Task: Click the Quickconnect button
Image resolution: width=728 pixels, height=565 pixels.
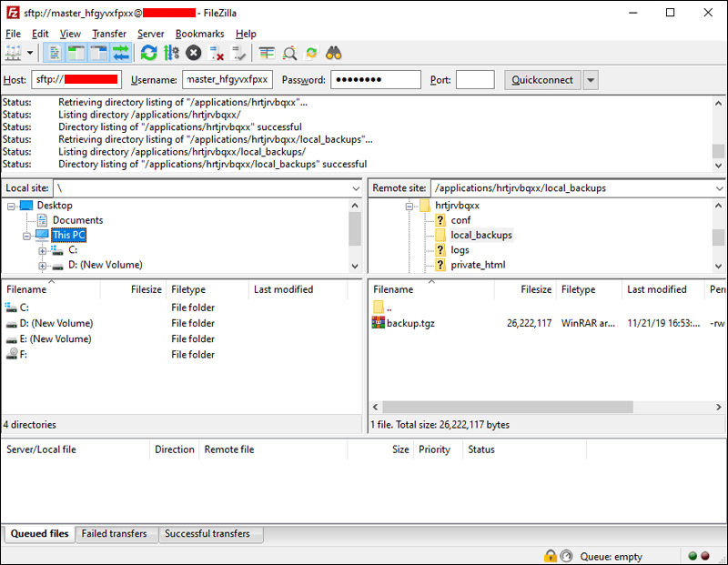Action: click(x=542, y=80)
